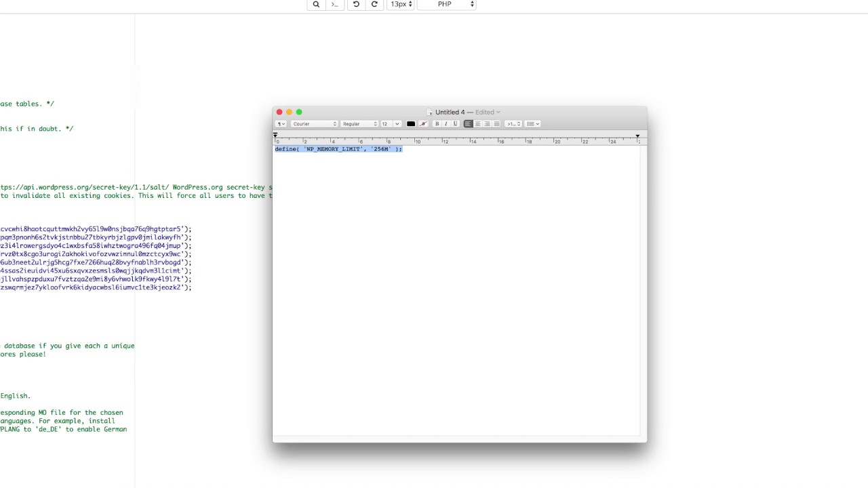Image resolution: width=868 pixels, height=488 pixels.
Task: Close the Untitled 4 window
Action: coord(279,112)
